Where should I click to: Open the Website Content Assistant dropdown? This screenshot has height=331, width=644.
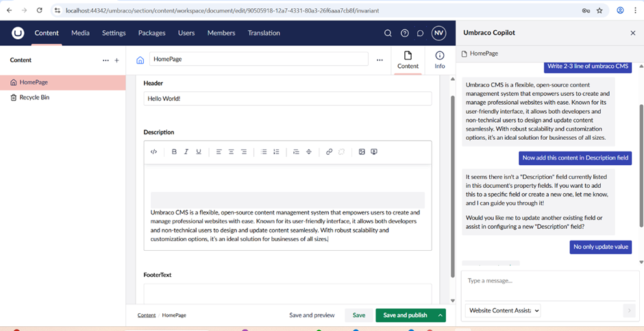coord(503,310)
